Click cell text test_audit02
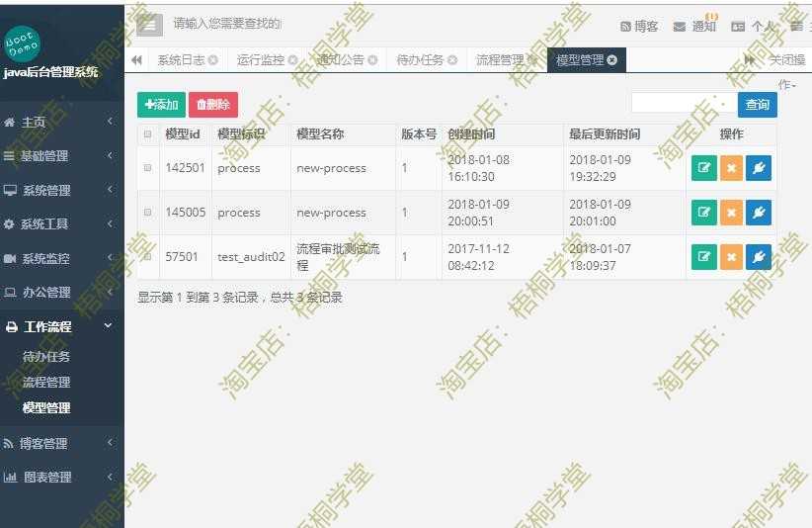This screenshot has height=528, width=812. pyautogui.click(x=251, y=257)
